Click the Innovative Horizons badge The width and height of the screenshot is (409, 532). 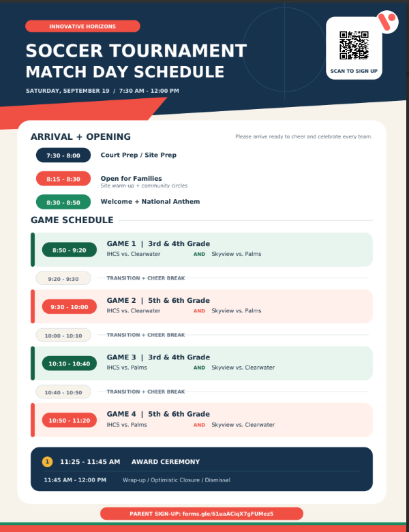[82, 26]
